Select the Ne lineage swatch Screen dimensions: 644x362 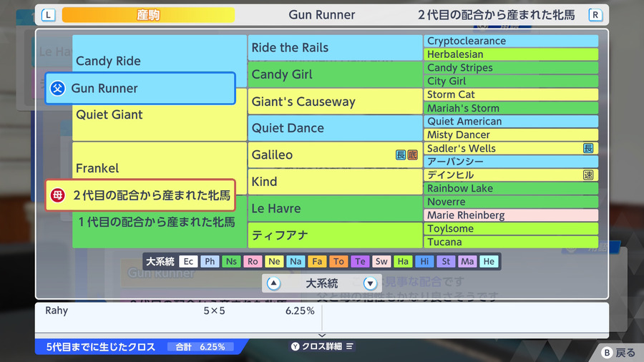274,261
